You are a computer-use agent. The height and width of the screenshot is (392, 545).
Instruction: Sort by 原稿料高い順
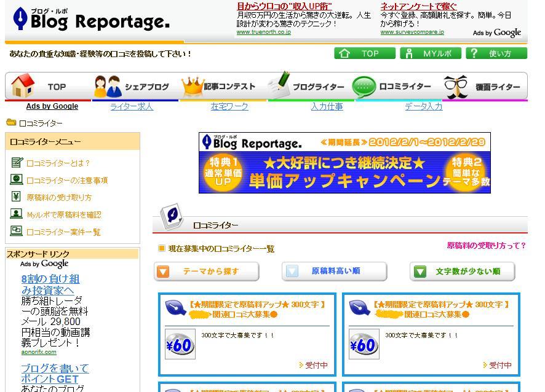[334, 271]
